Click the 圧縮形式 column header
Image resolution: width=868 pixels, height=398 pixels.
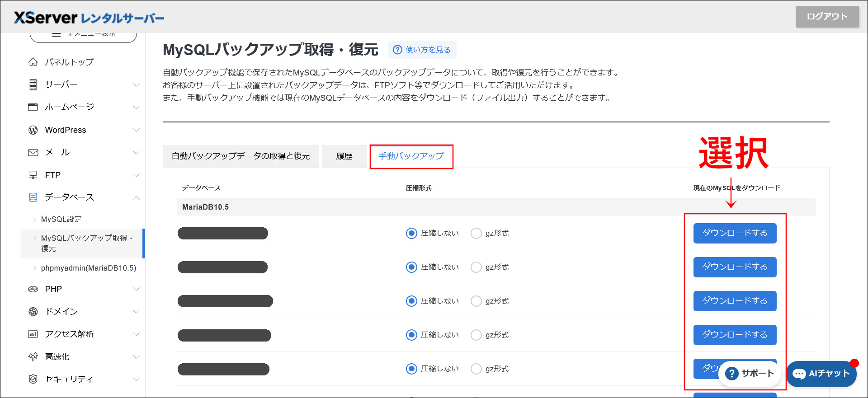point(419,188)
